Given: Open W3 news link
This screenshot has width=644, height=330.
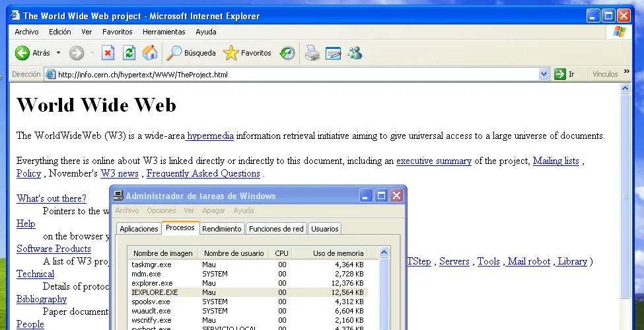Looking at the screenshot, I should 120,174.
